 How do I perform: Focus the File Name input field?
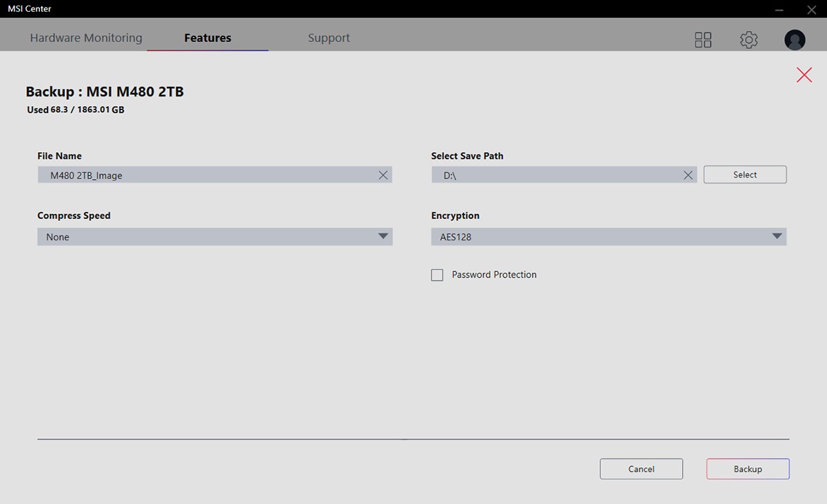[x=207, y=176]
